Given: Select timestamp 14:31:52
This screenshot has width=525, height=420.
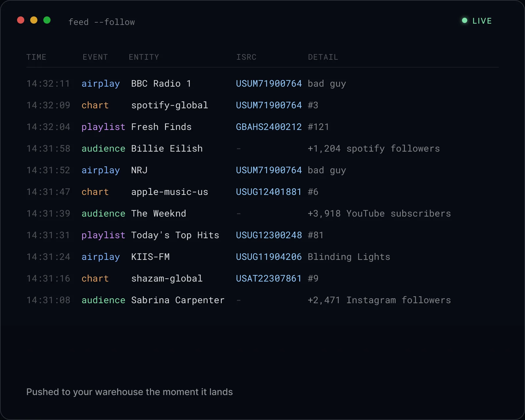Looking at the screenshot, I should pyautogui.click(x=48, y=170).
